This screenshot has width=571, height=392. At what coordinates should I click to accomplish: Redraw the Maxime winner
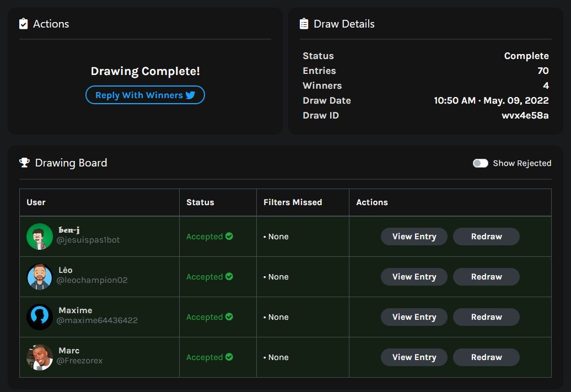486,317
